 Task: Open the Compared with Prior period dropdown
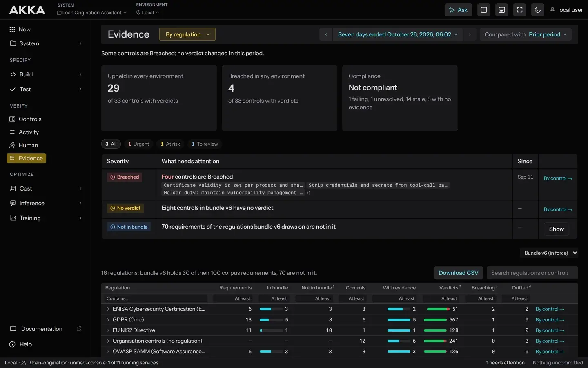(x=526, y=34)
